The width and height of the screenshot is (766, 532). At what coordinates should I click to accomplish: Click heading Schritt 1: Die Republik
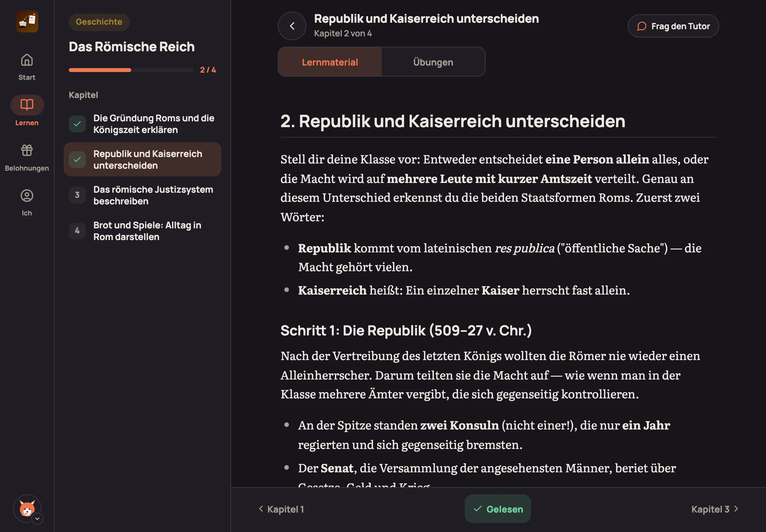coord(406,331)
